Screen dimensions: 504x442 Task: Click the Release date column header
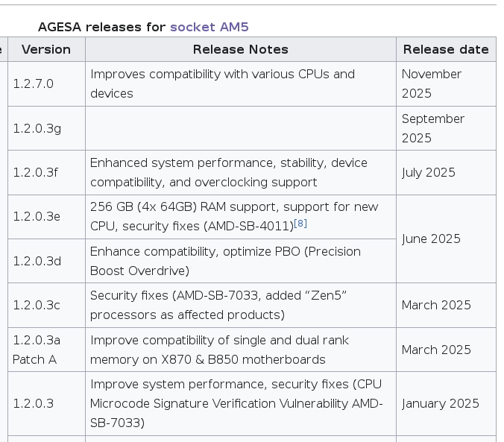(x=446, y=49)
